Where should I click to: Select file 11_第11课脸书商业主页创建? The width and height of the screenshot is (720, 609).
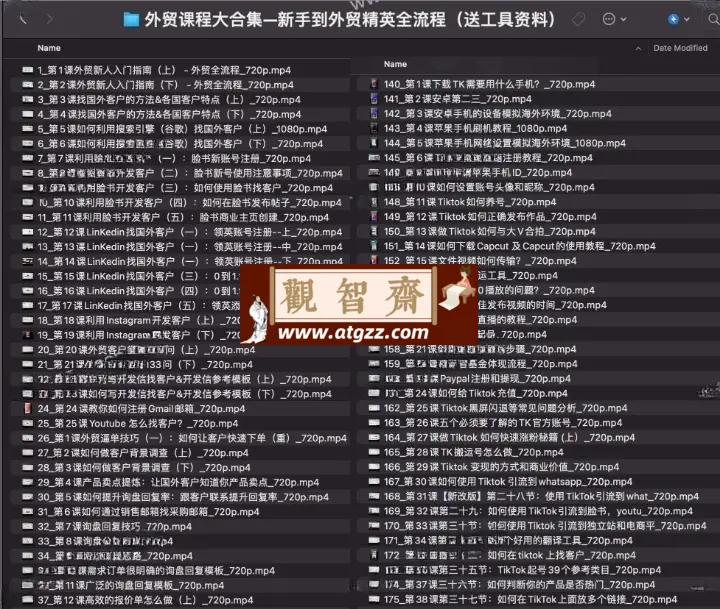point(183,217)
